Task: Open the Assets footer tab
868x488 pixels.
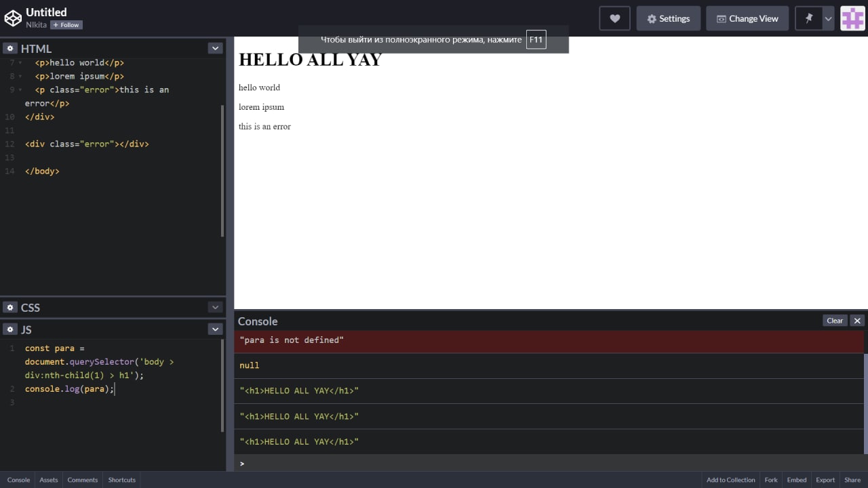Action: [x=49, y=480]
